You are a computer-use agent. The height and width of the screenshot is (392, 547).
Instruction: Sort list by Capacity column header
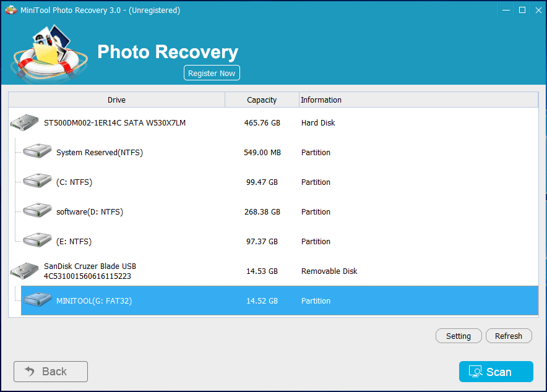[x=262, y=100]
